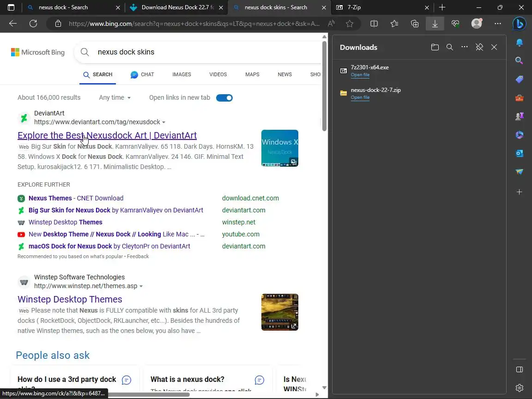The image size is (532, 399).
Task: Go back to the previous page
Action: (x=13, y=24)
